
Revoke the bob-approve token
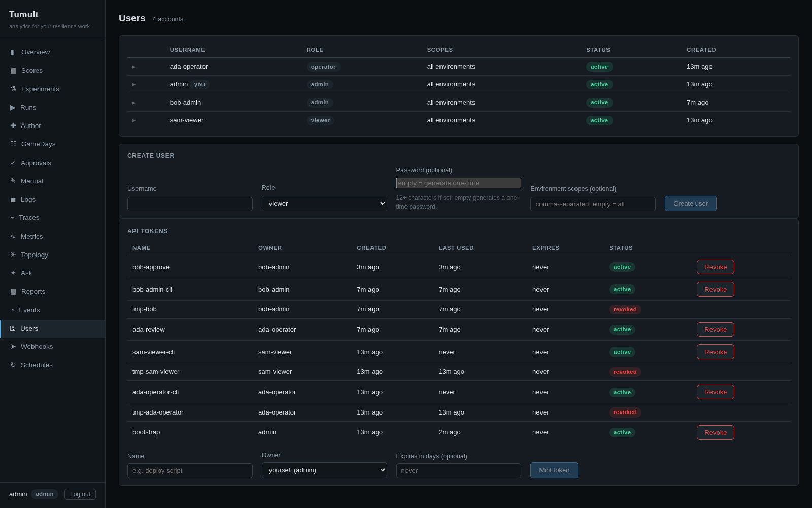pos(716,267)
